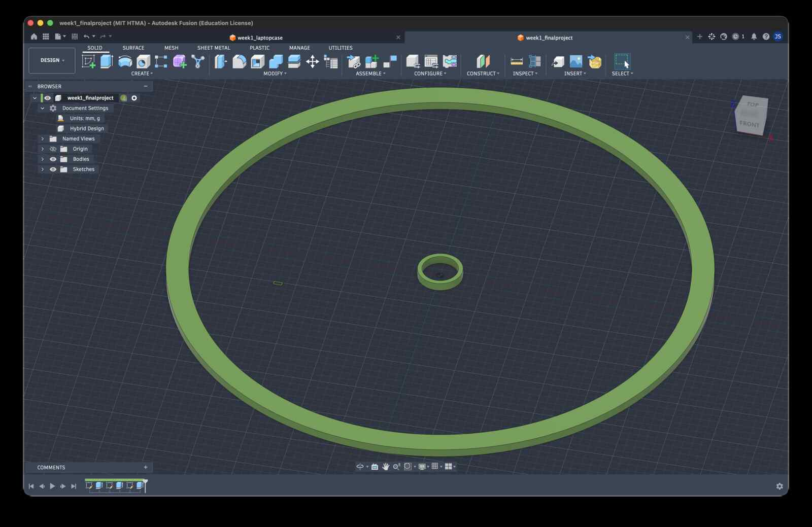Viewport: 812px width, 527px height.
Task: Select the Pan hand tool
Action: click(386, 466)
